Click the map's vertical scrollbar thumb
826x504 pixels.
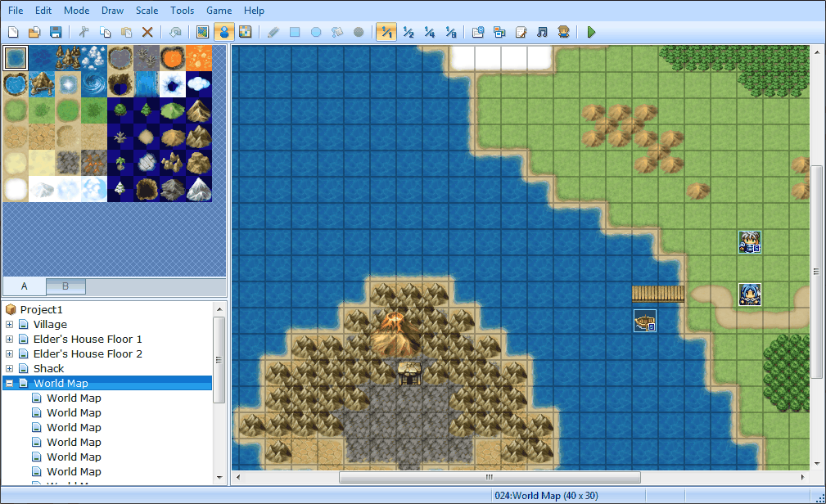tap(816, 272)
